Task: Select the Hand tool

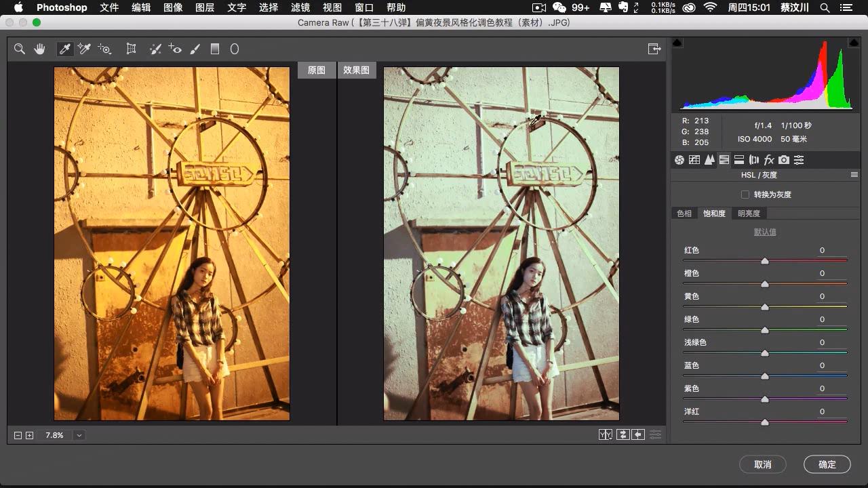Action: pos(39,49)
